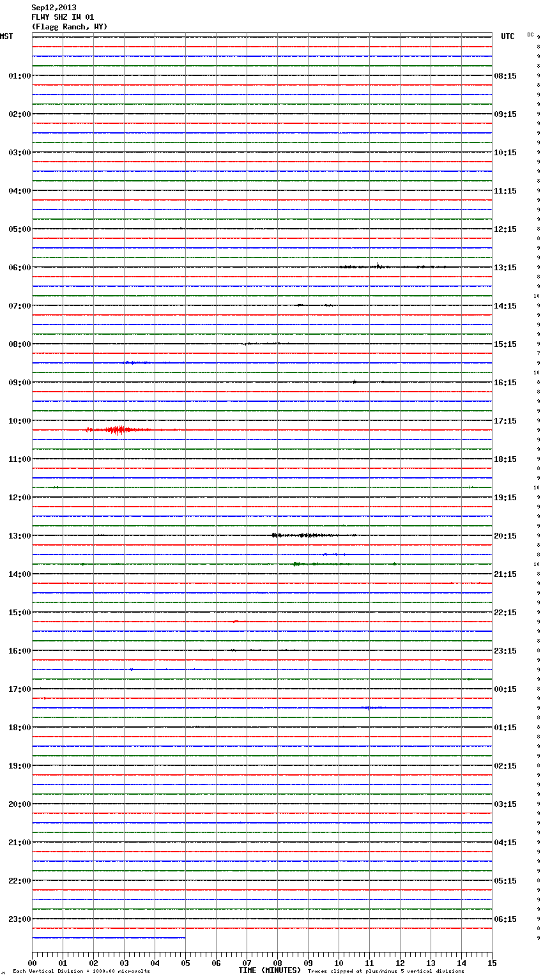Click the 17:15 UTC time label
The width and height of the screenshot is (543, 980).
point(505,421)
